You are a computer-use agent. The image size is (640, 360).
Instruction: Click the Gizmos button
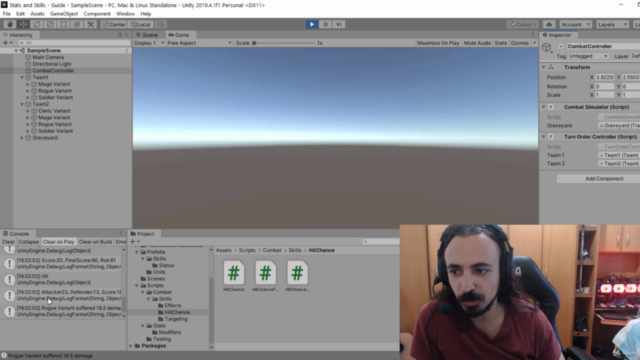click(x=520, y=43)
